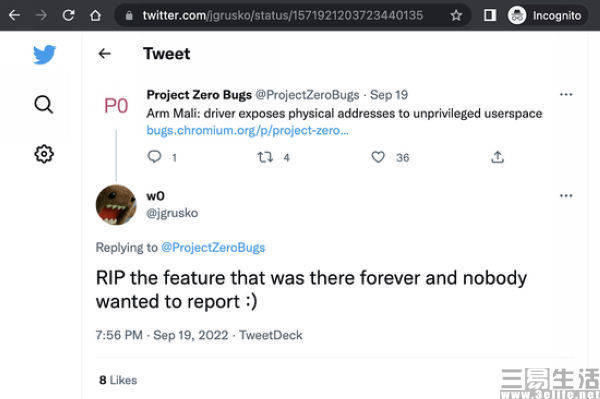Open the settings gear in sidebar

click(44, 154)
